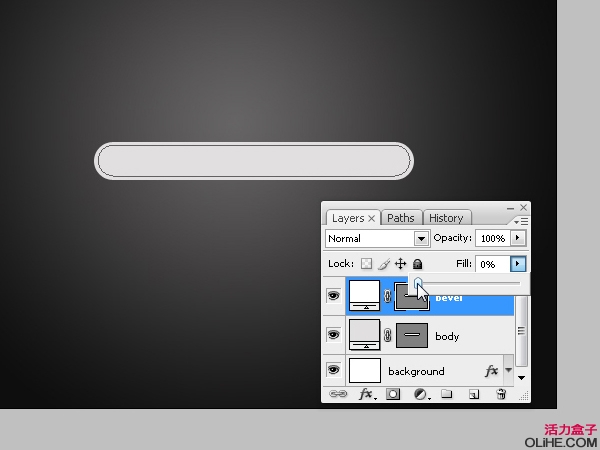Screen dimensions: 600x450
Task: Click the Fill slider arrow button
Action: pyautogui.click(x=518, y=264)
